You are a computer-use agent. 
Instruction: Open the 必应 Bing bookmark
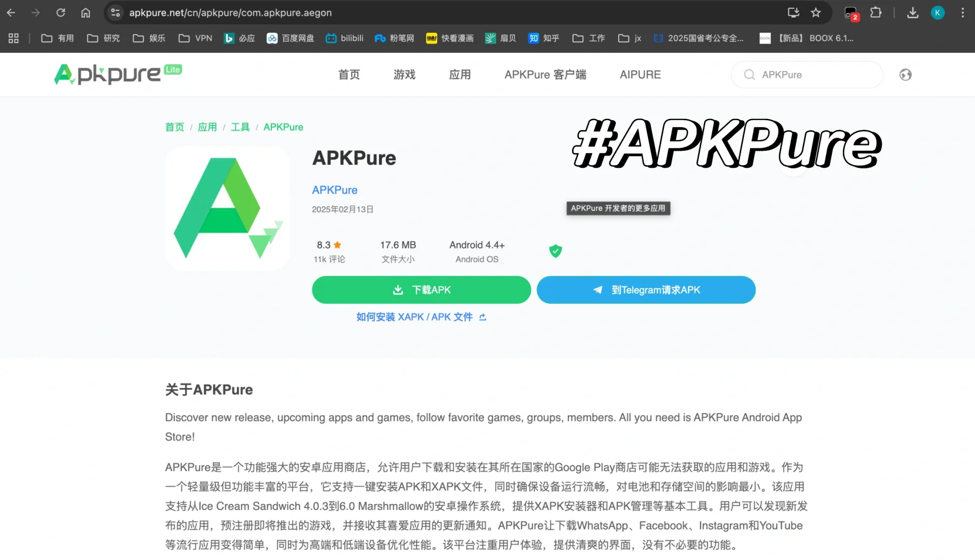(239, 38)
